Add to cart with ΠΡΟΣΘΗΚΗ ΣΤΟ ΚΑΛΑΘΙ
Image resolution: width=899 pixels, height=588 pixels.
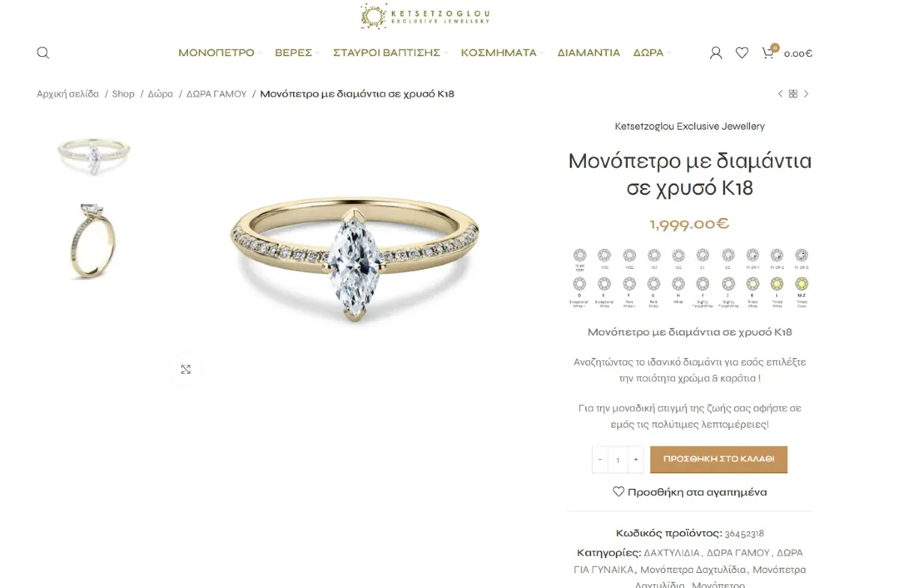718,460
